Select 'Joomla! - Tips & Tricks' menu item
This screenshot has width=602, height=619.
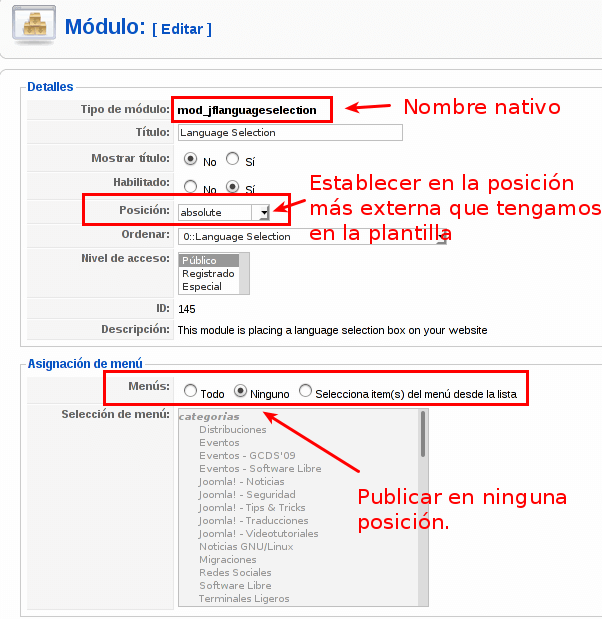252,508
